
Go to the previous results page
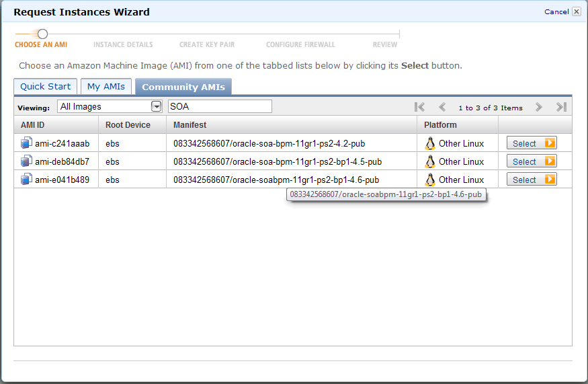pyautogui.click(x=442, y=107)
